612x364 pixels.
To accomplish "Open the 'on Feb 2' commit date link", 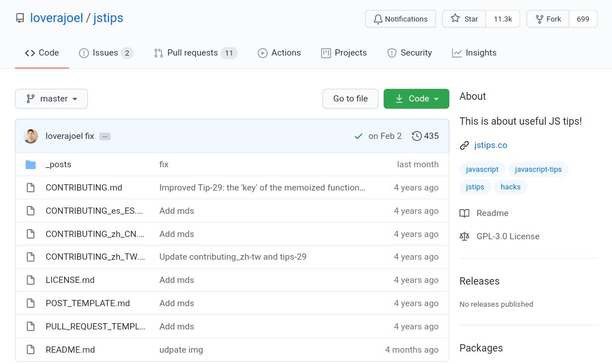I will [385, 136].
